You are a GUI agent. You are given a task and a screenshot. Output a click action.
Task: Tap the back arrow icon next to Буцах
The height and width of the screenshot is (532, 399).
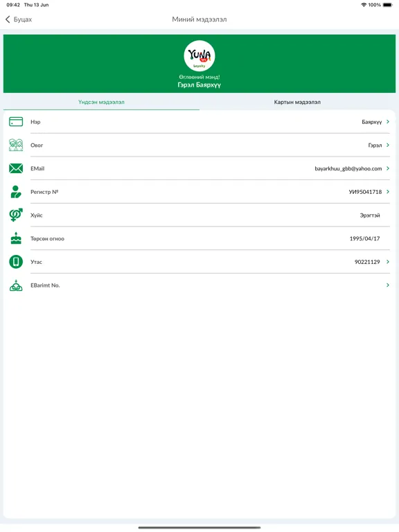coord(8,19)
